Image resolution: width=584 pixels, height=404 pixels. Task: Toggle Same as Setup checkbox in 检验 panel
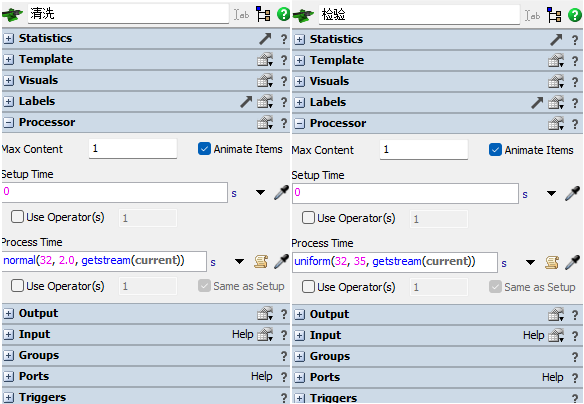[x=495, y=287]
